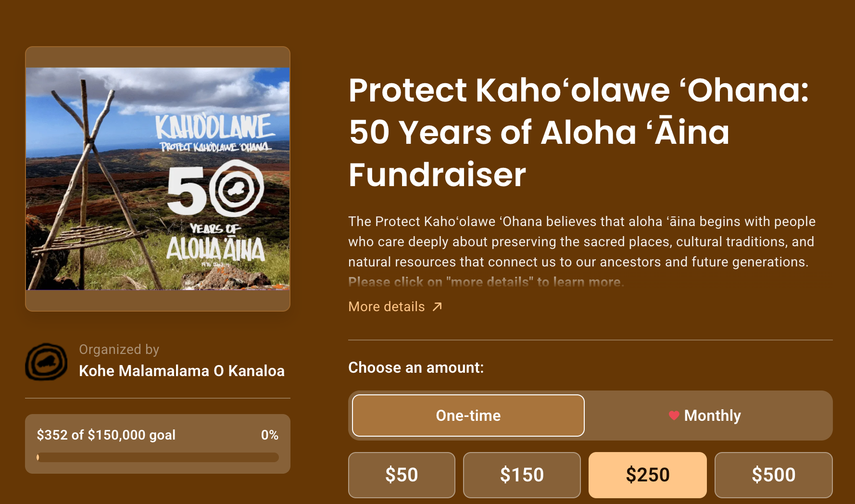The image size is (855, 504).
Task: Click the arrow icon beside More details
Action: pos(437,307)
